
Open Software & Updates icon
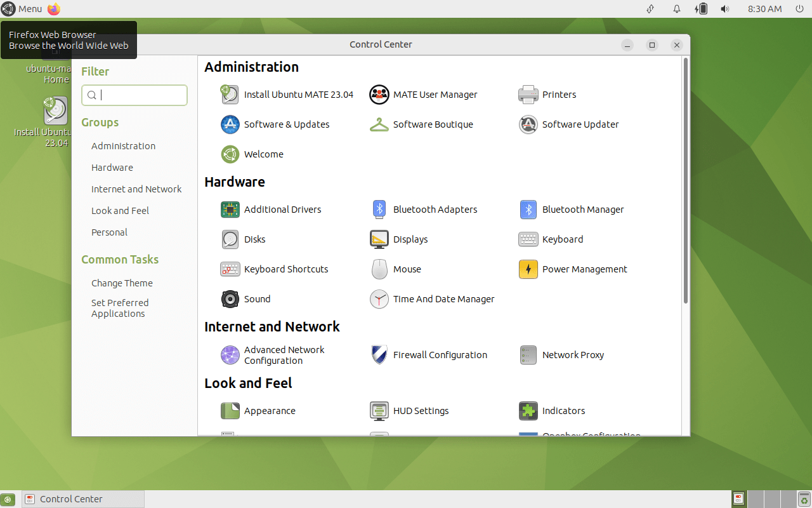coord(230,124)
